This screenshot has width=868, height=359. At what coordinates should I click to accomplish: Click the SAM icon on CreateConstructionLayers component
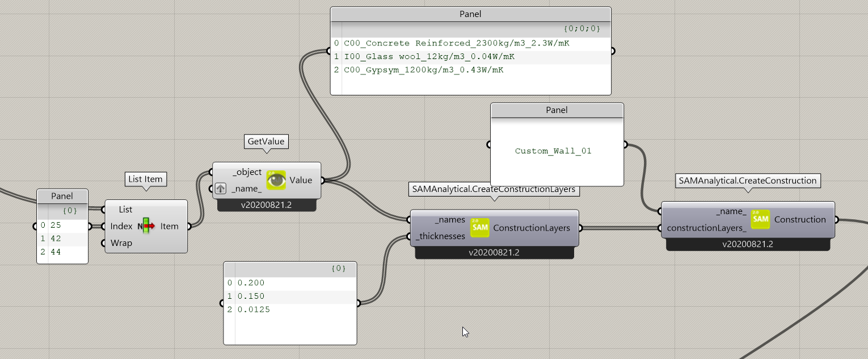click(x=479, y=228)
